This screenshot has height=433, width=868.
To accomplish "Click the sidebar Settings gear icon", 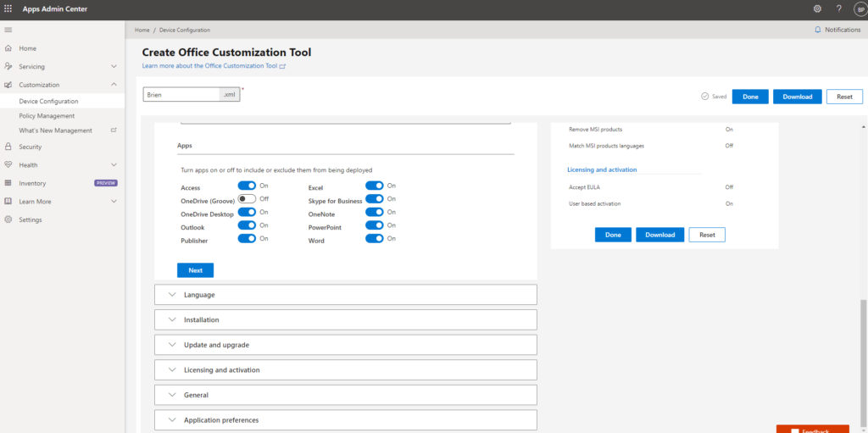I will 8,219.
